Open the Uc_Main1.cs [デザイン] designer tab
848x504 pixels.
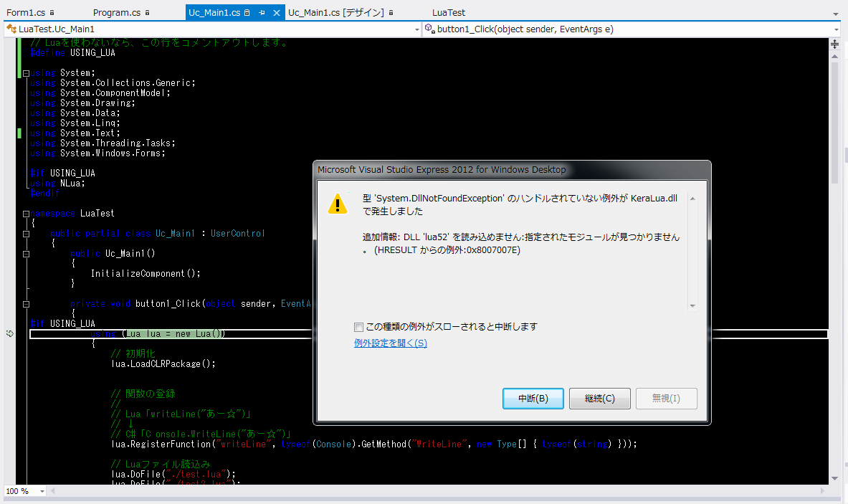point(336,12)
